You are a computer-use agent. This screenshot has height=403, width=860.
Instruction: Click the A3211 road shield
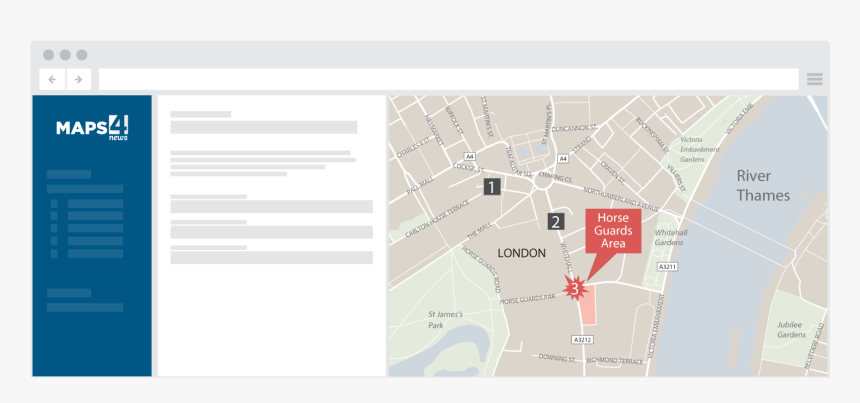tap(667, 267)
